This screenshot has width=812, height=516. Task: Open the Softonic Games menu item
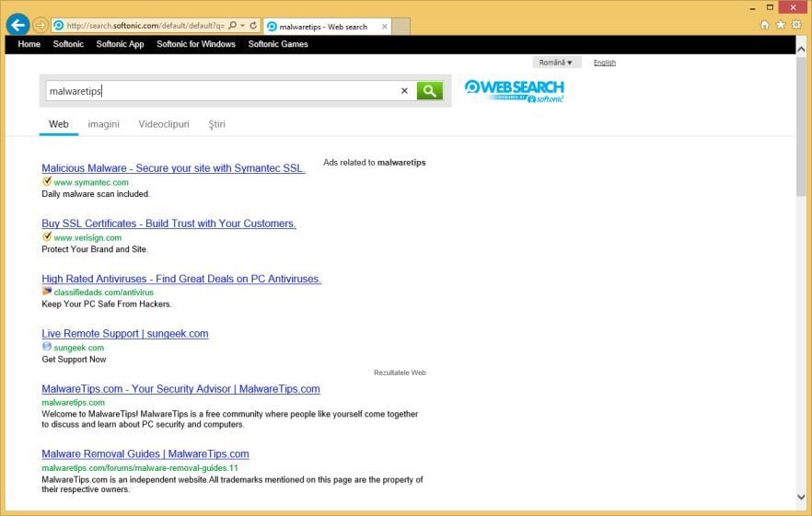278,44
